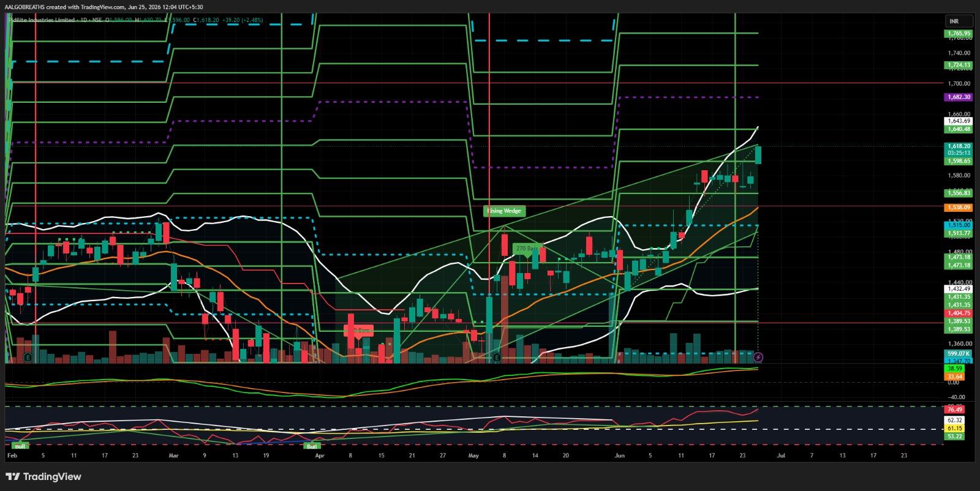
Task: Click the green 270 Bars label
Action: [528, 249]
